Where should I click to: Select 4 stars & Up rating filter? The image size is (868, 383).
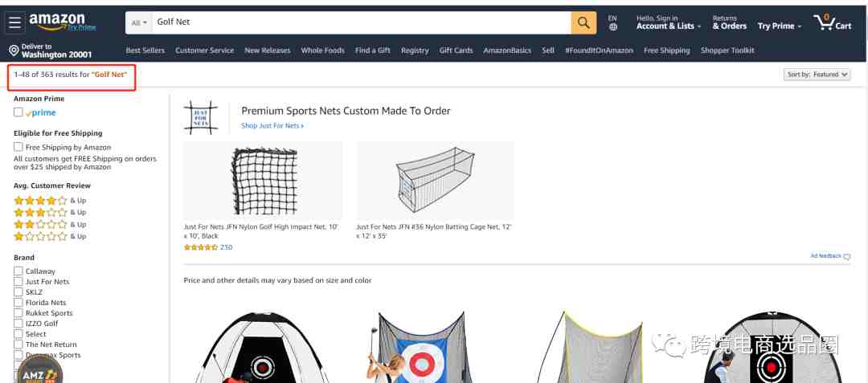click(50, 201)
